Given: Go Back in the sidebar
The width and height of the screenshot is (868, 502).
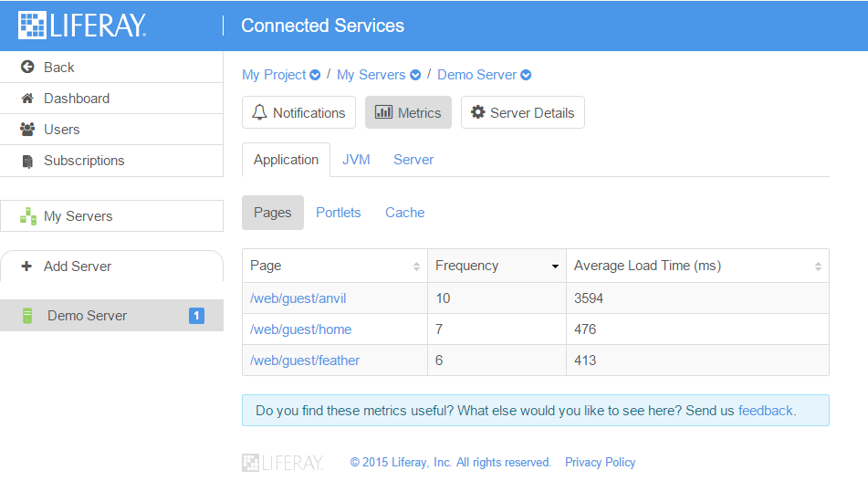Looking at the screenshot, I should coord(112,67).
